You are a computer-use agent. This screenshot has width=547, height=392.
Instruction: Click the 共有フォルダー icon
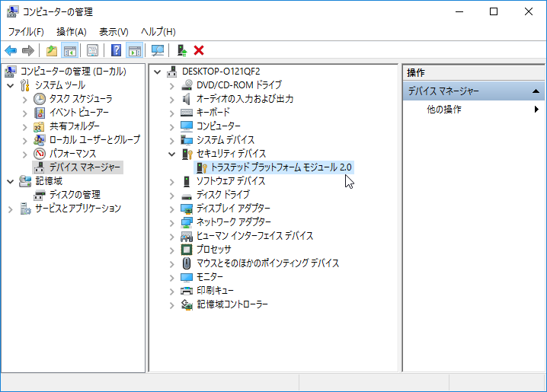[39, 126]
